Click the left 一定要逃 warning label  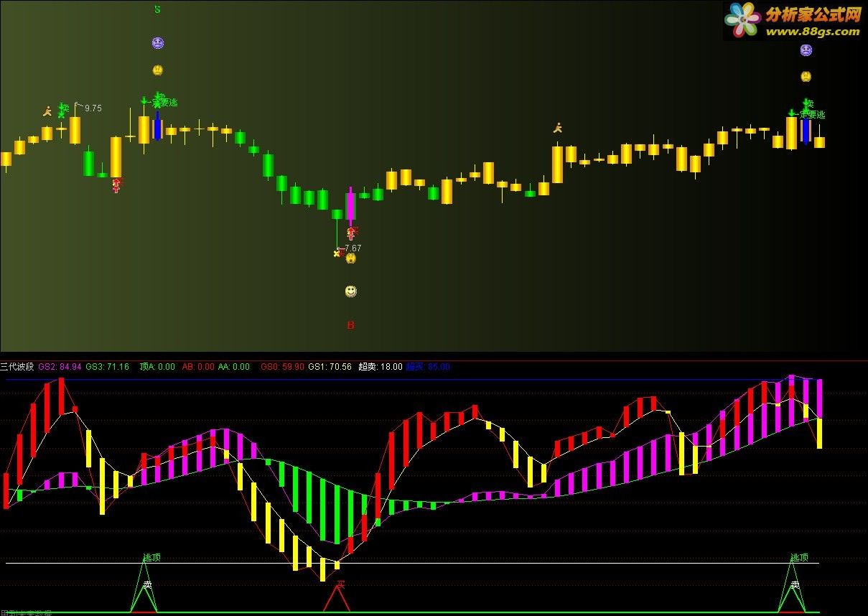164,103
